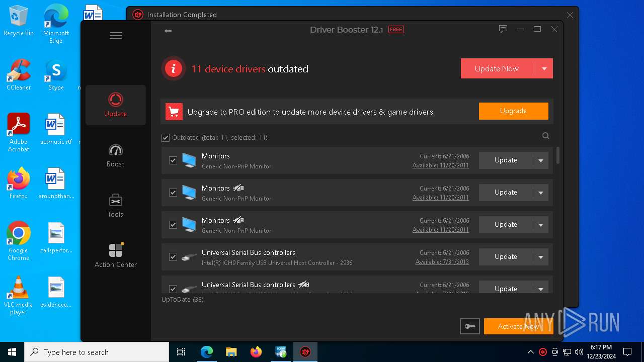Open Google Chrome desktop shortcut

coord(19,241)
